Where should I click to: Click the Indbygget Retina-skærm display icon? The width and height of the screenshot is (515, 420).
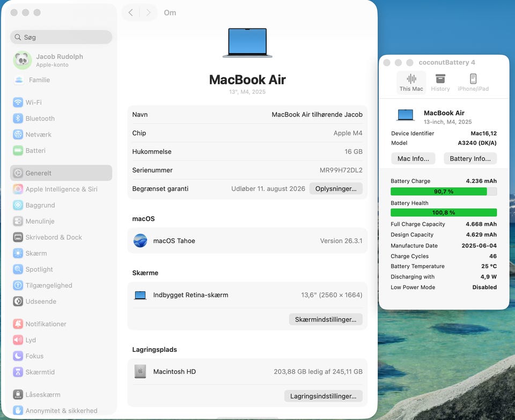pos(140,295)
